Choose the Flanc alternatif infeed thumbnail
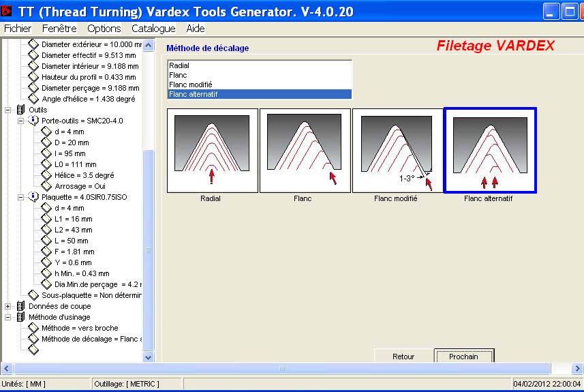Viewport: 584px width, 392px height. [490, 151]
